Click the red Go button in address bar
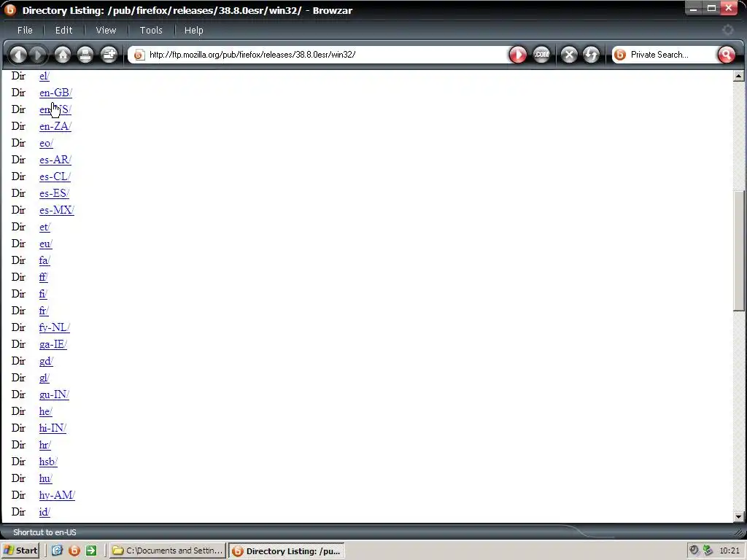Image resolution: width=747 pixels, height=560 pixels. pyautogui.click(x=518, y=55)
